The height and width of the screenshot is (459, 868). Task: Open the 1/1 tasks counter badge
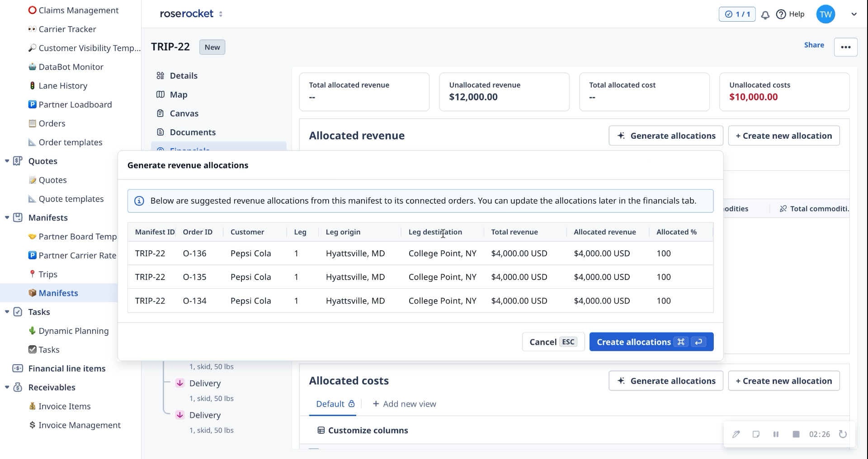(x=737, y=14)
